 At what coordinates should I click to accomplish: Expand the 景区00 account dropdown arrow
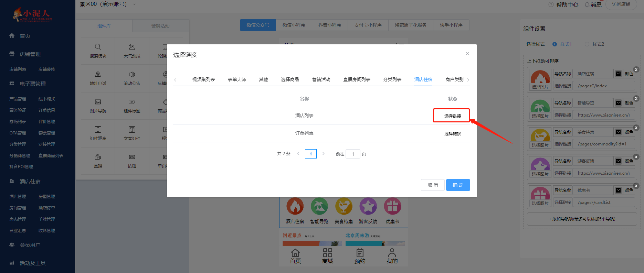(x=134, y=4)
